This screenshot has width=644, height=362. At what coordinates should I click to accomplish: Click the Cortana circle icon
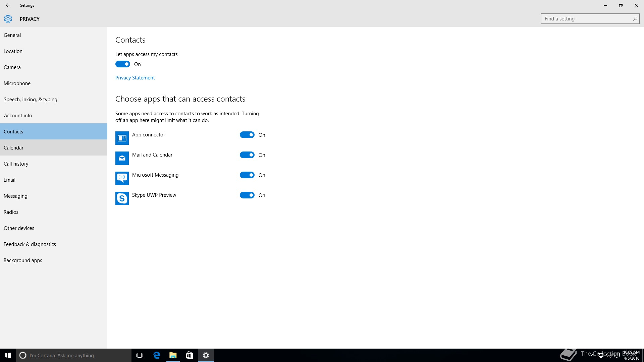pyautogui.click(x=23, y=355)
